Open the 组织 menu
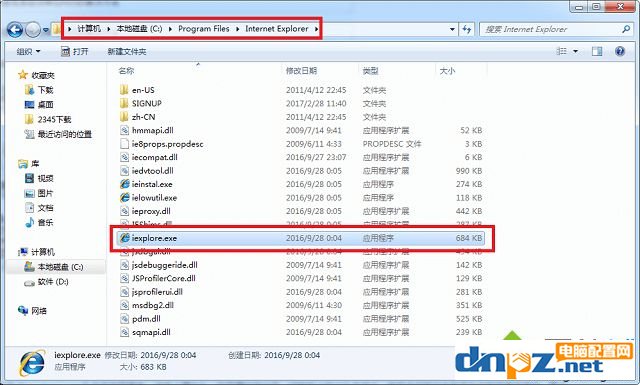This screenshot has width=640, height=385. pyautogui.click(x=28, y=51)
